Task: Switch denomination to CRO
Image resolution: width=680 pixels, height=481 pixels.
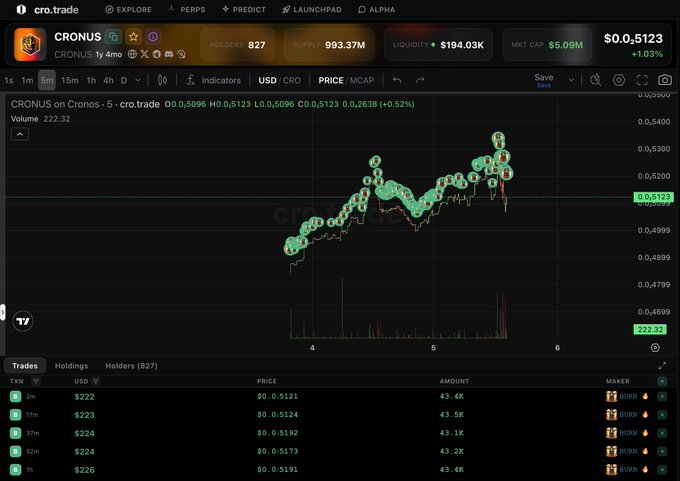Action: pyautogui.click(x=292, y=81)
